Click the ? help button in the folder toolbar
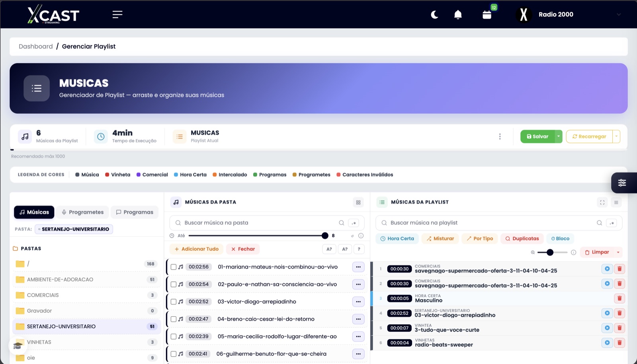637x364 pixels. pyautogui.click(x=359, y=249)
